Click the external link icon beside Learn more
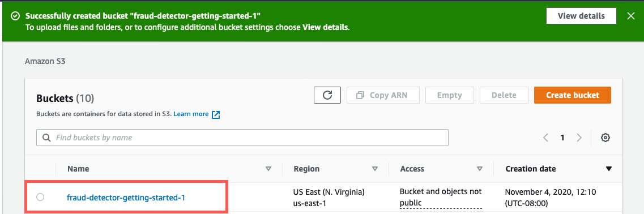 (216, 114)
